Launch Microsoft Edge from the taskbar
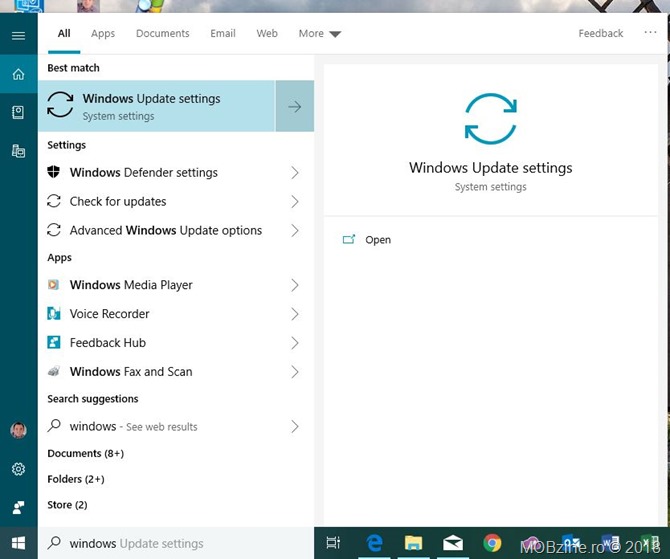 (x=374, y=543)
